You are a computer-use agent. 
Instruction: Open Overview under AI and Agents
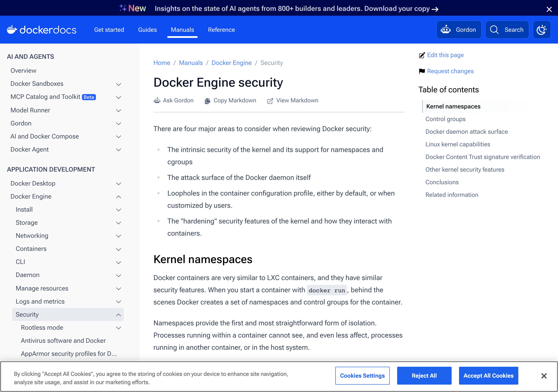pos(23,71)
